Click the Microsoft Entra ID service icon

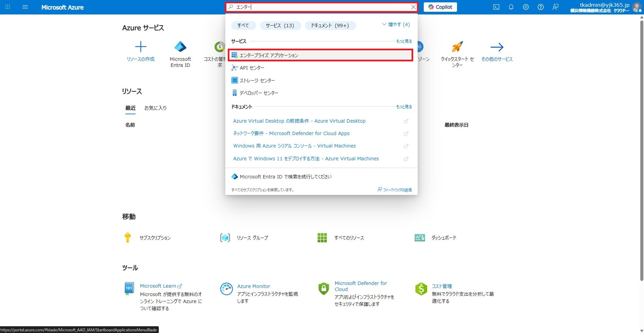click(x=180, y=47)
